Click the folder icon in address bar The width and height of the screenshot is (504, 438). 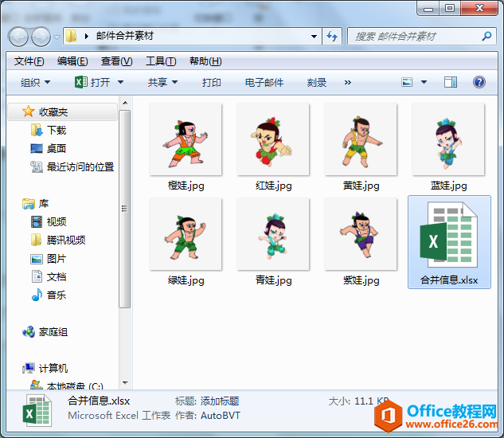(72, 36)
